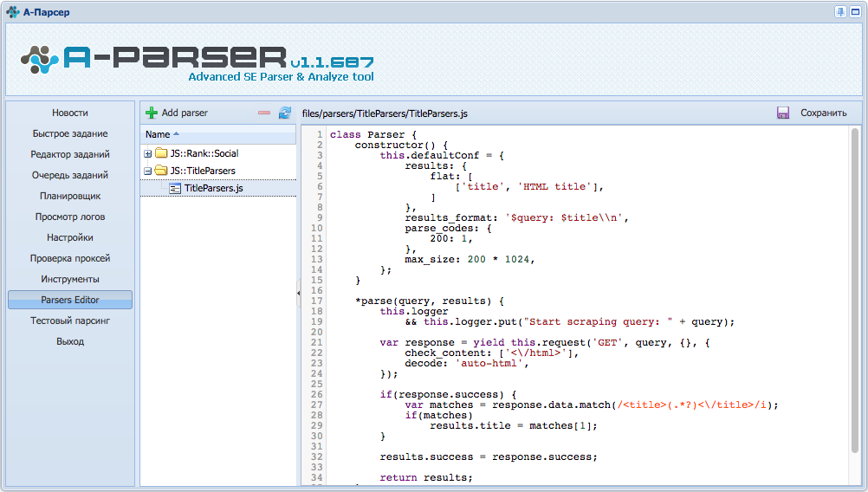The width and height of the screenshot is (868, 492).
Task: Collapse the parsers list panel splitter arrow
Action: [298, 294]
